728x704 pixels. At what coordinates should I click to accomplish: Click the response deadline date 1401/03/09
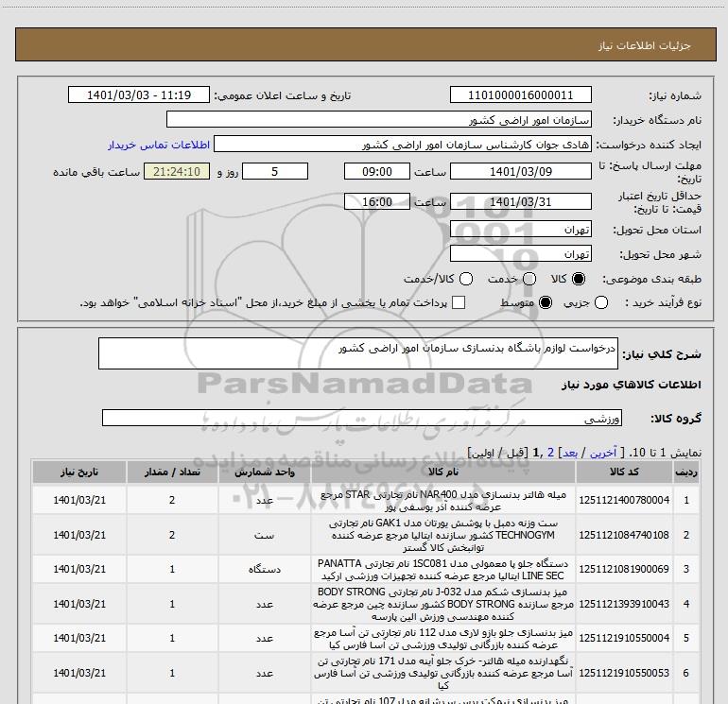(520, 171)
